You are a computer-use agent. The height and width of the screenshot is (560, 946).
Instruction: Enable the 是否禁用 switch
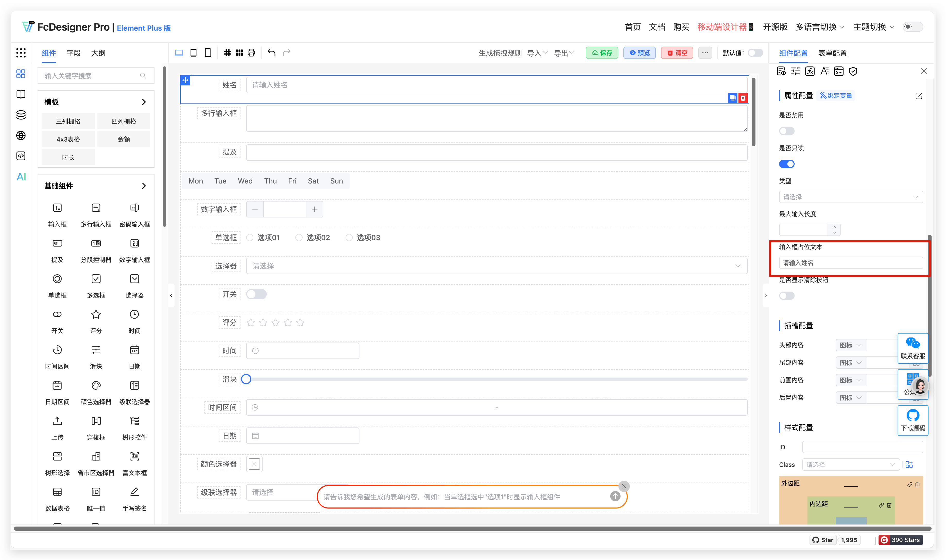click(x=787, y=131)
